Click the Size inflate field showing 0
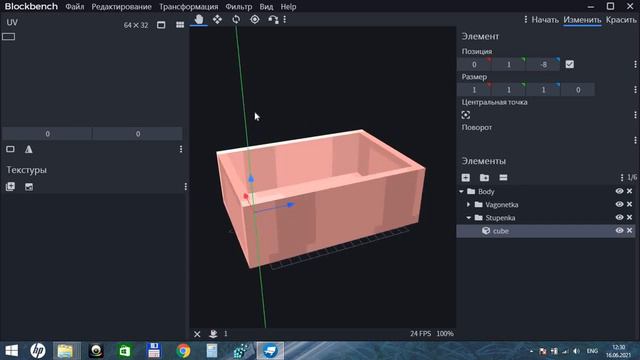The height and width of the screenshot is (360, 640). (x=578, y=90)
